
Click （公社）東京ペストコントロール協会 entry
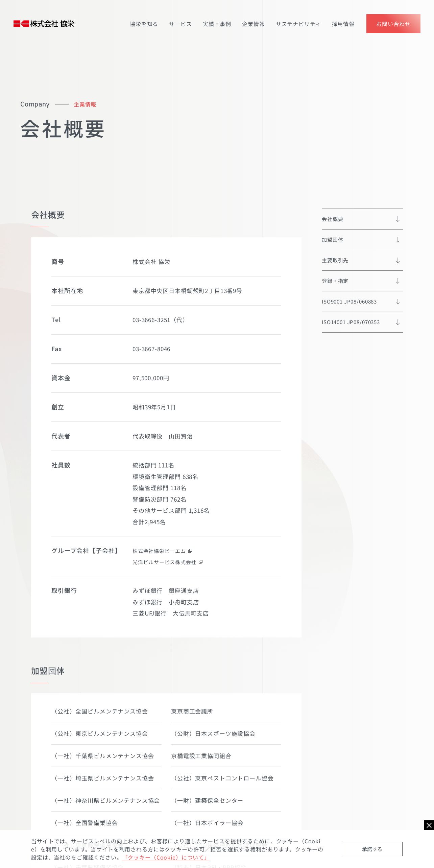pos(222,778)
